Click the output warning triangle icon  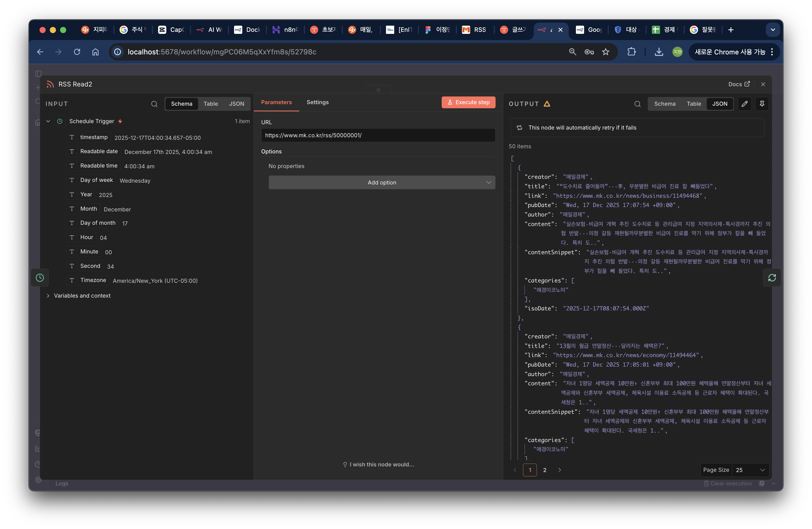(x=547, y=104)
